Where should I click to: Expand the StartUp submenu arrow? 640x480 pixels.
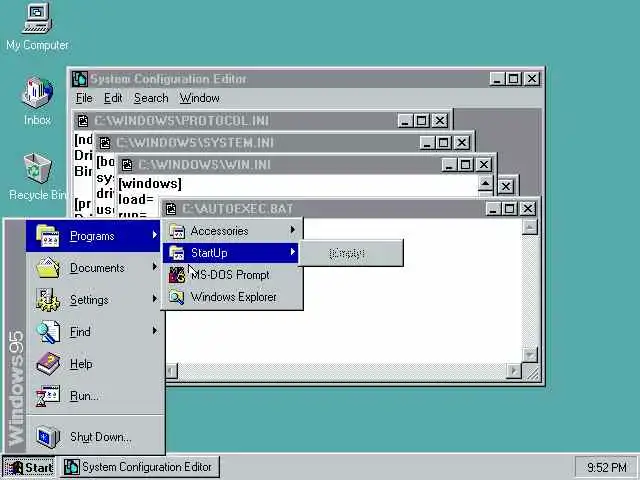click(x=293, y=252)
